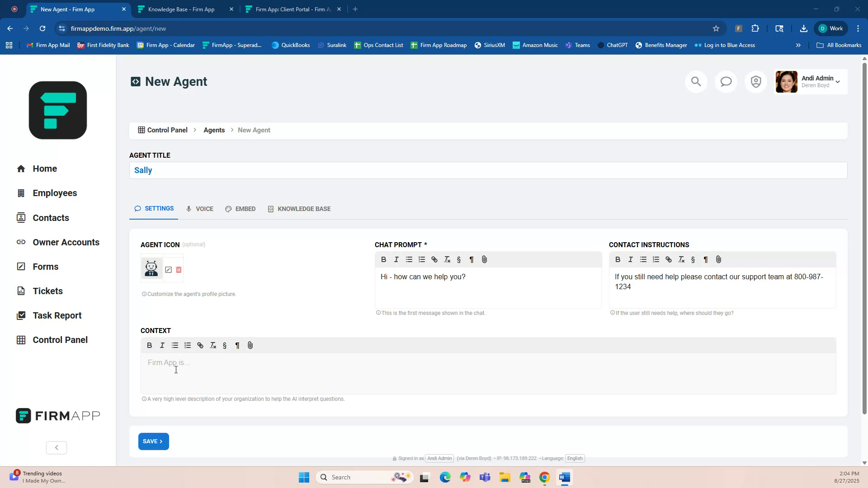Expand the Andi Admin user menu
This screenshot has width=868, height=488.
pyautogui.click(x=837, y=82)
